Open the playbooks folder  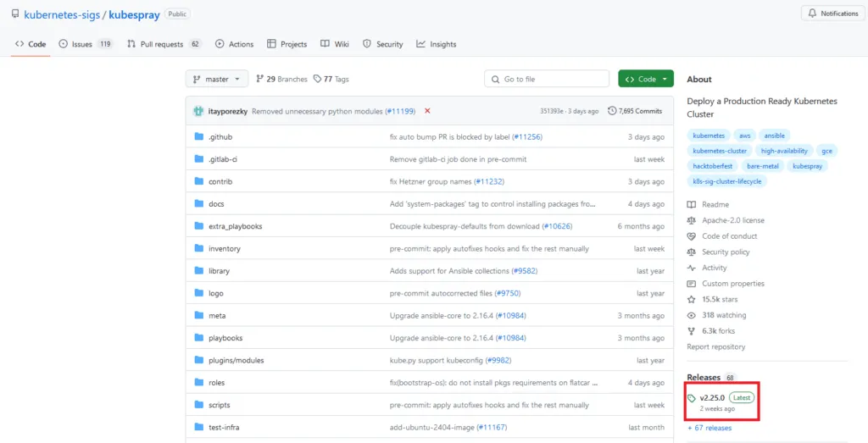click(225, 338)
